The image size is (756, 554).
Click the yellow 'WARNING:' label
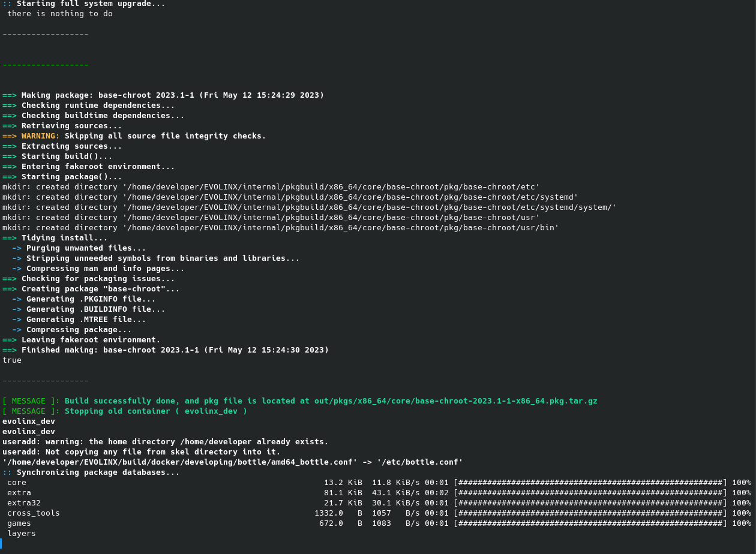41,136
